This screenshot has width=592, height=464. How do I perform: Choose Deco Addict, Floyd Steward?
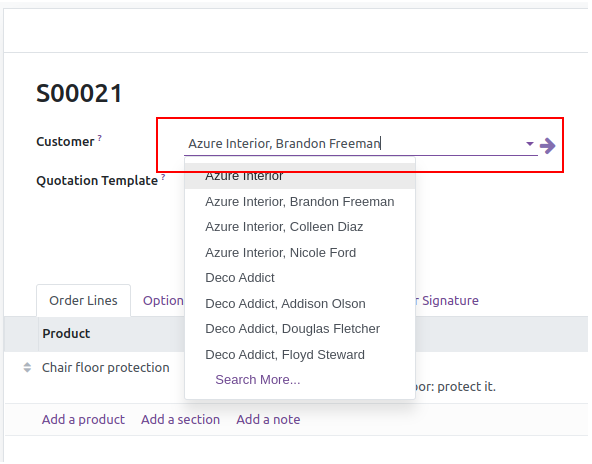(300, 355)
